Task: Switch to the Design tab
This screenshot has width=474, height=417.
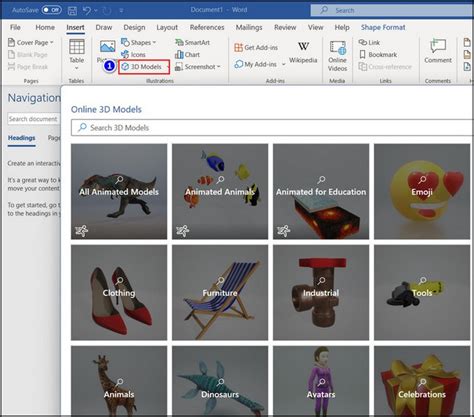Action: 134,27
